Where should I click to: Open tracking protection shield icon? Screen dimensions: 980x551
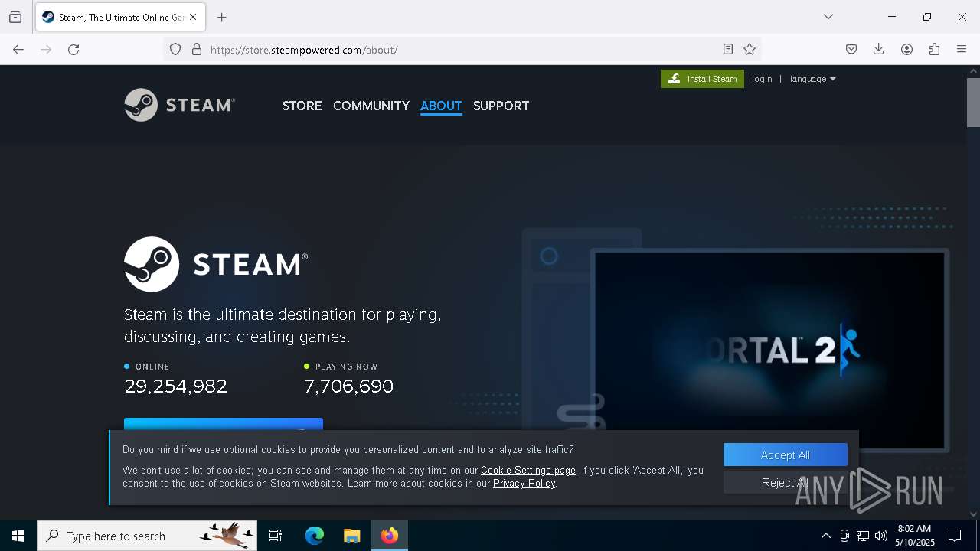[x=175, y=50]
